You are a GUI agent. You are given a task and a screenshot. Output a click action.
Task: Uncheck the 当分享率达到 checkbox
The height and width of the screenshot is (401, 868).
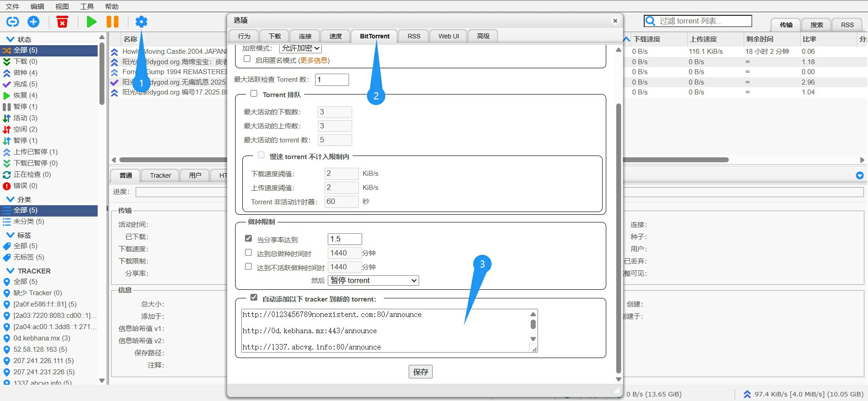248,238
